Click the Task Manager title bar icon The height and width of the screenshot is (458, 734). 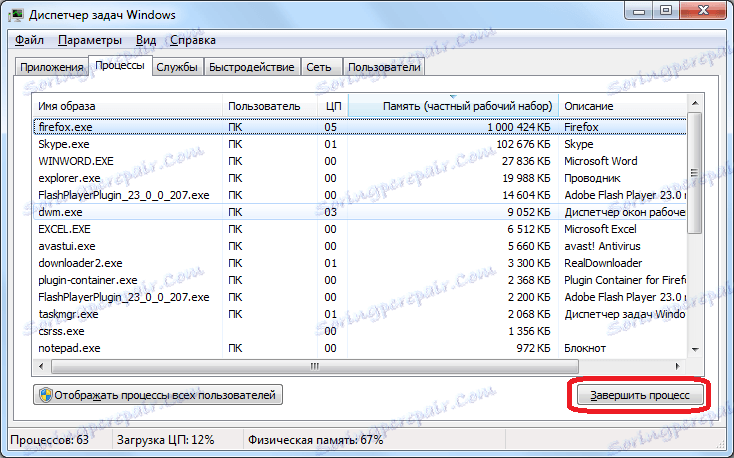16,15
